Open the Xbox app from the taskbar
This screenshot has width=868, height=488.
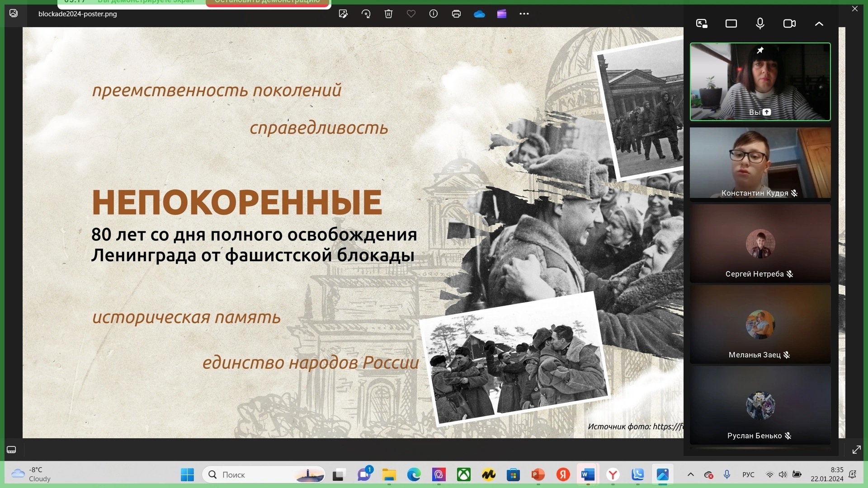point(464,475)
